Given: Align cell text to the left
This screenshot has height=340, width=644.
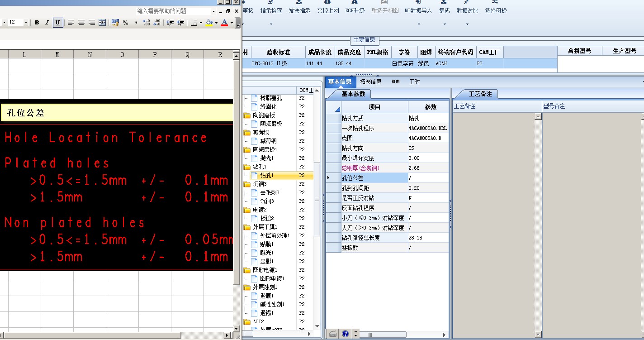Looking at the screenshot, I should point(71,23).
